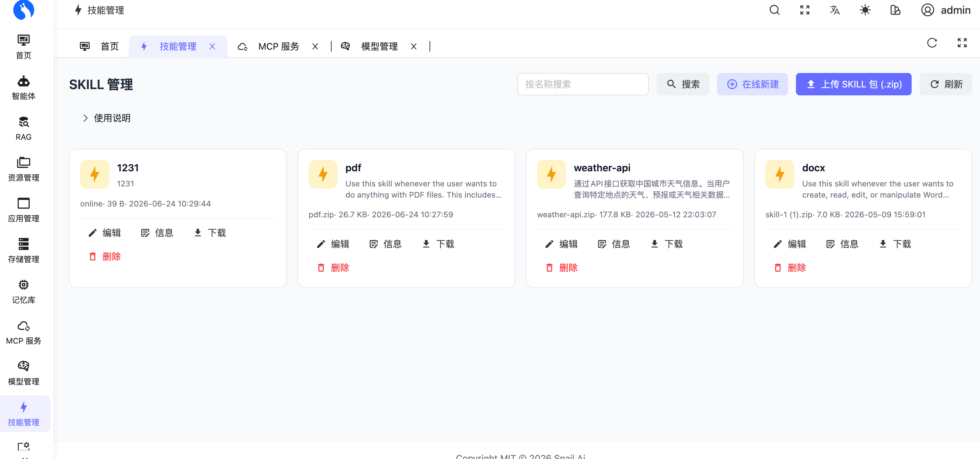The image size is (980, 459).
Task: Close the 模型管理 tab
Action: [x=413, y=46]
